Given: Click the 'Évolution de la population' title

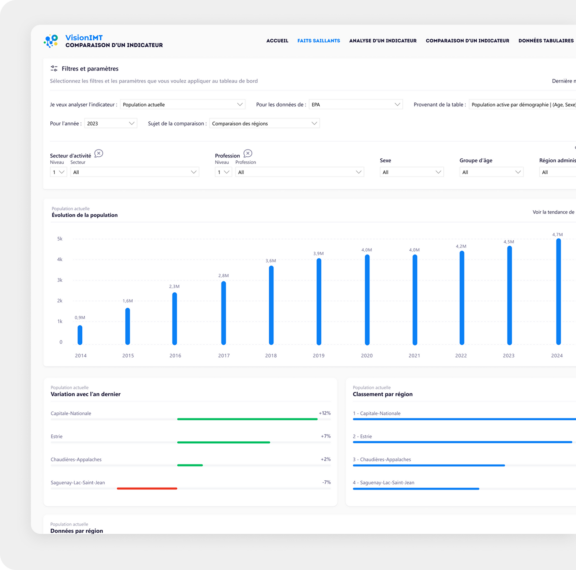Looking at the screenshot, I should point(84,215).
